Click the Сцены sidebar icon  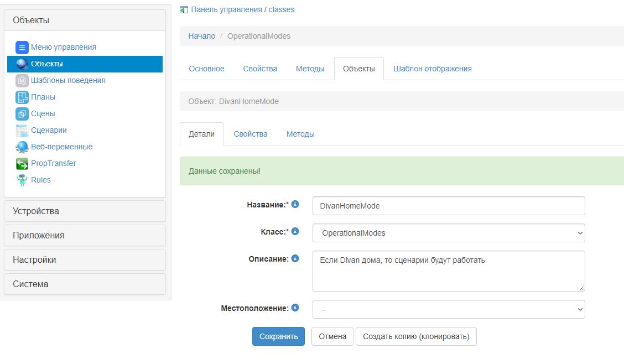(x=22, y=114)
